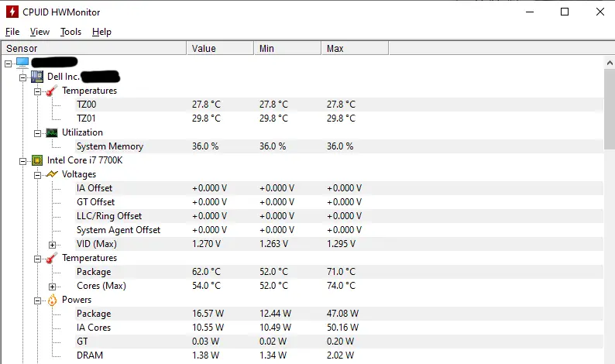Select the Package row under Powers
Viewport: 615px width, 364px height.
(339, 314)
